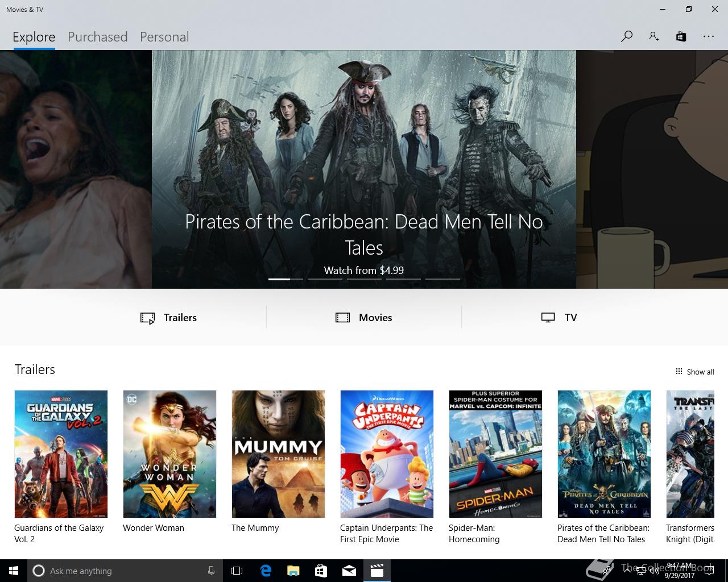Viewport: 728px width, 582px height.
Task: Open the Pirates of the Caribbean banner title
Action: [x=364, y=234]
